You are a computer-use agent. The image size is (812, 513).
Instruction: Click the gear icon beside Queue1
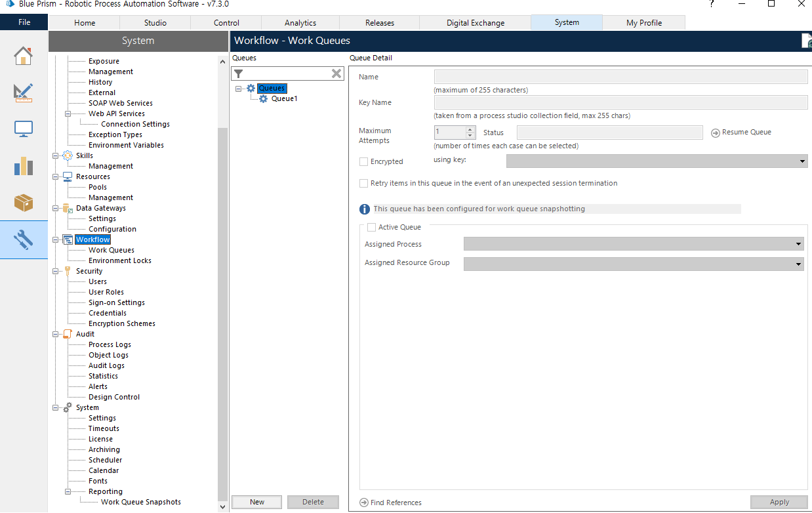click(264, 99)
